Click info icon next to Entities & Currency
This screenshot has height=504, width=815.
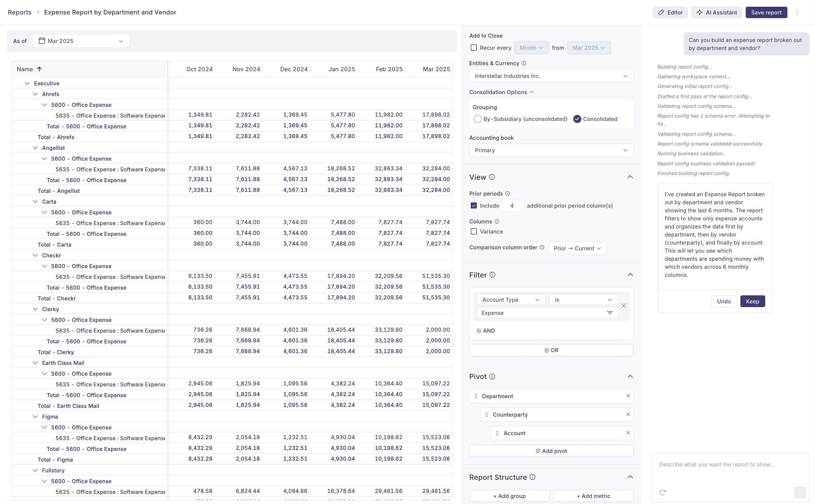524,63
